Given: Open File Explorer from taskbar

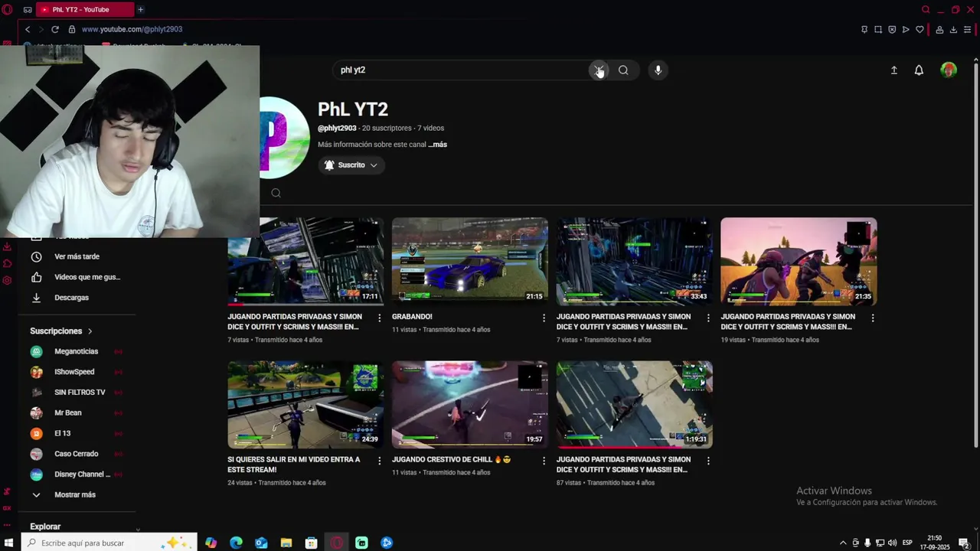Looking at the screenshot, I should (x=286, y=543).
